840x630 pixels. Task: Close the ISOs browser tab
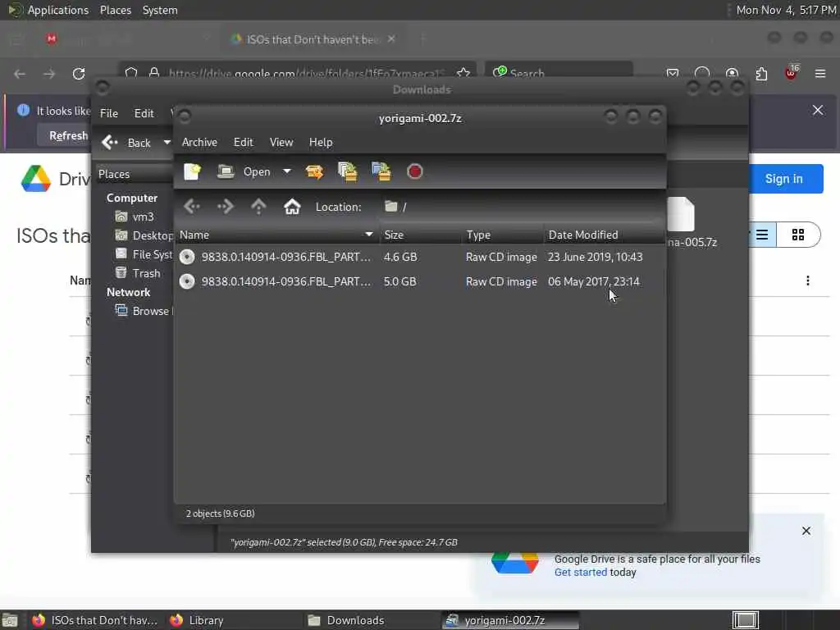point(391,39)
